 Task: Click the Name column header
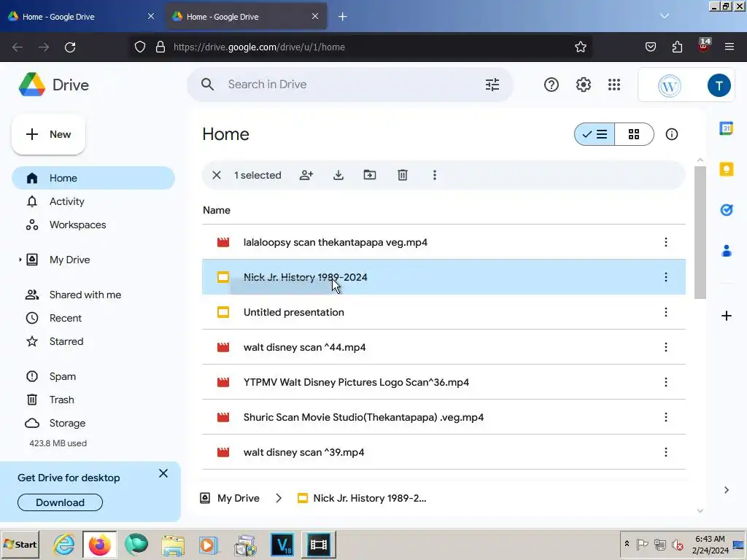217,210
